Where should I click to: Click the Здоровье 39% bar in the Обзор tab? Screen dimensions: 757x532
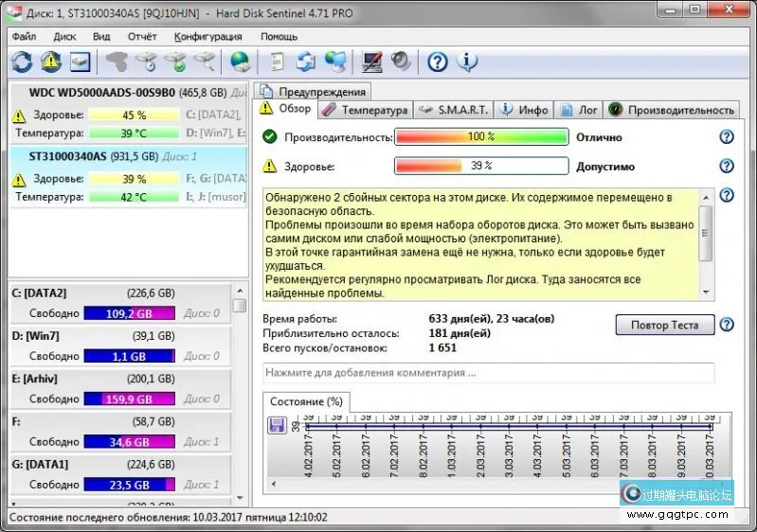[x=481, y=167]
